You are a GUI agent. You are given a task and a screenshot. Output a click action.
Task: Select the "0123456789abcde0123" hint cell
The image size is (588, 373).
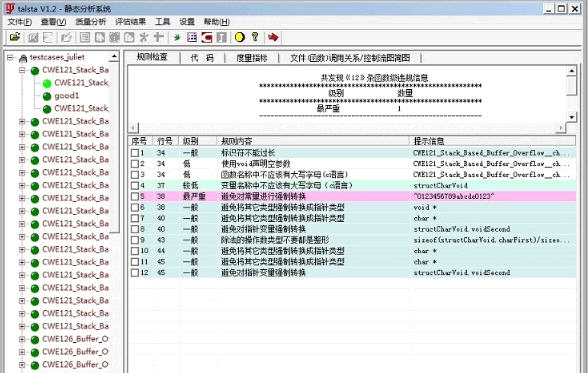454,196
